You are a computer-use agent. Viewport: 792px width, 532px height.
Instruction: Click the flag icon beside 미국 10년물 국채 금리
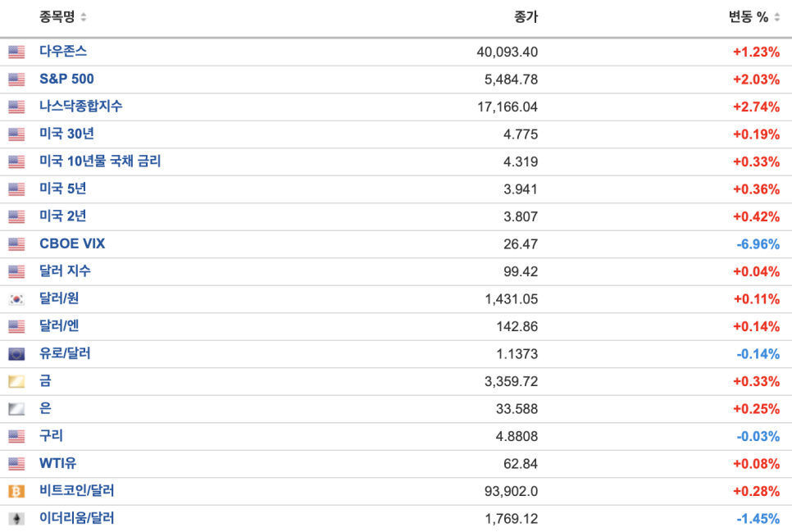16,161
